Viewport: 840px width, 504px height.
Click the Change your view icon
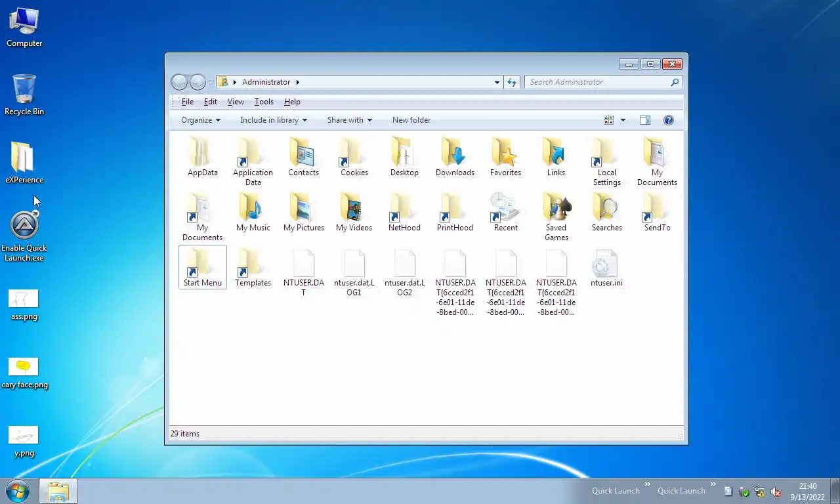tap(609, 120)
